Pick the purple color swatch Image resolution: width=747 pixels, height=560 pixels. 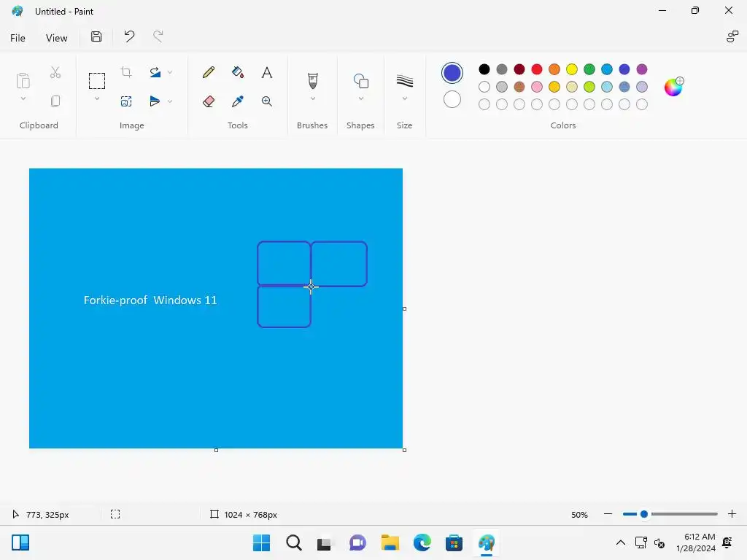[x=642, y=69]
